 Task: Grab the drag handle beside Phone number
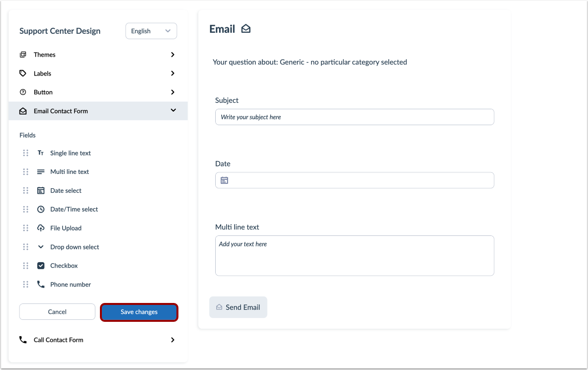tap(25, 284)
